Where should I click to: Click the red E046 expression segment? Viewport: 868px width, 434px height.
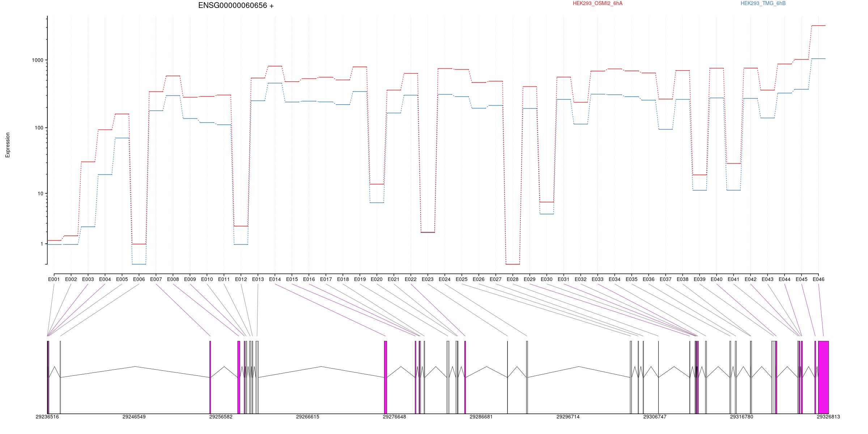818,26
